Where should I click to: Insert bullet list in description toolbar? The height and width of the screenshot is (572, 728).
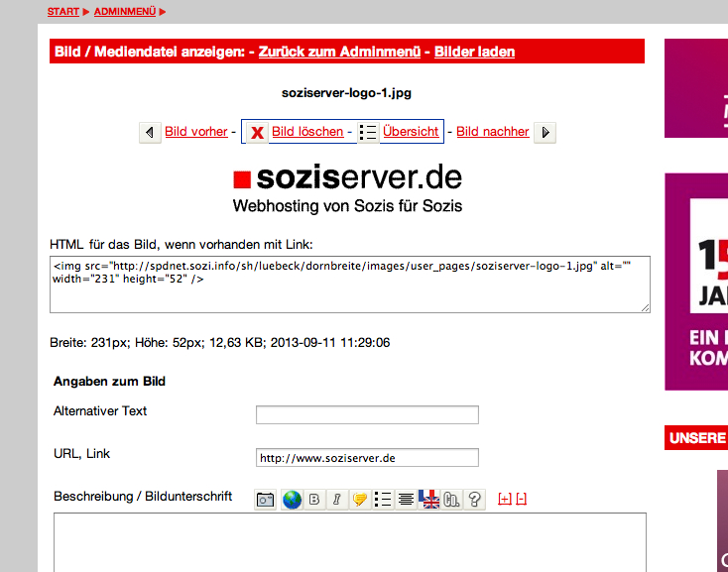383,500
